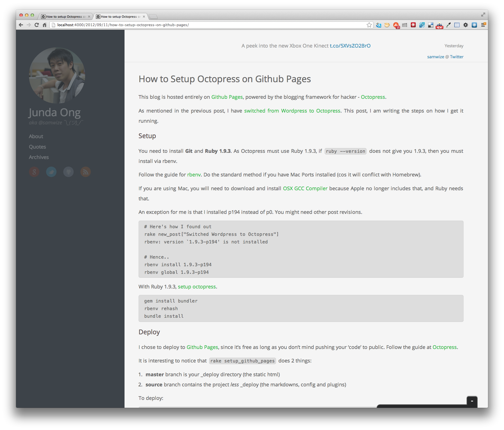The height and width of the screenshot is (430, 504).
Task: Open the GitHub icon in the sidebar
Action: 68,172
